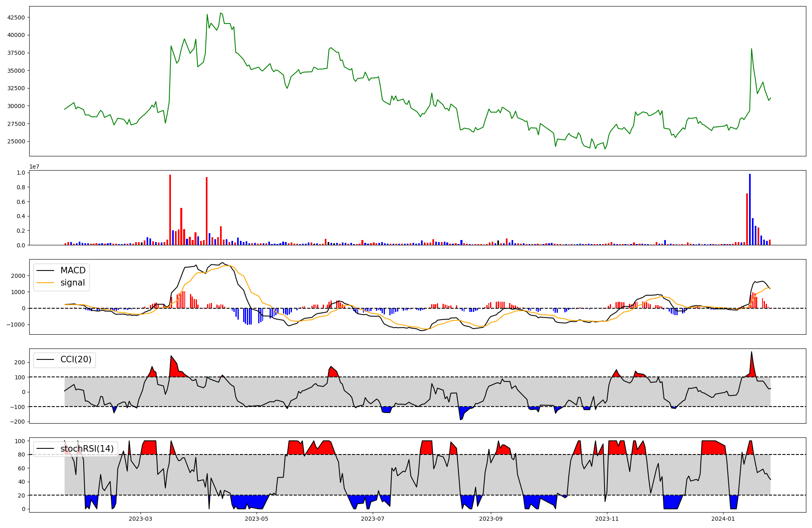Click the tallest red volume bar in March

point(170,210)
